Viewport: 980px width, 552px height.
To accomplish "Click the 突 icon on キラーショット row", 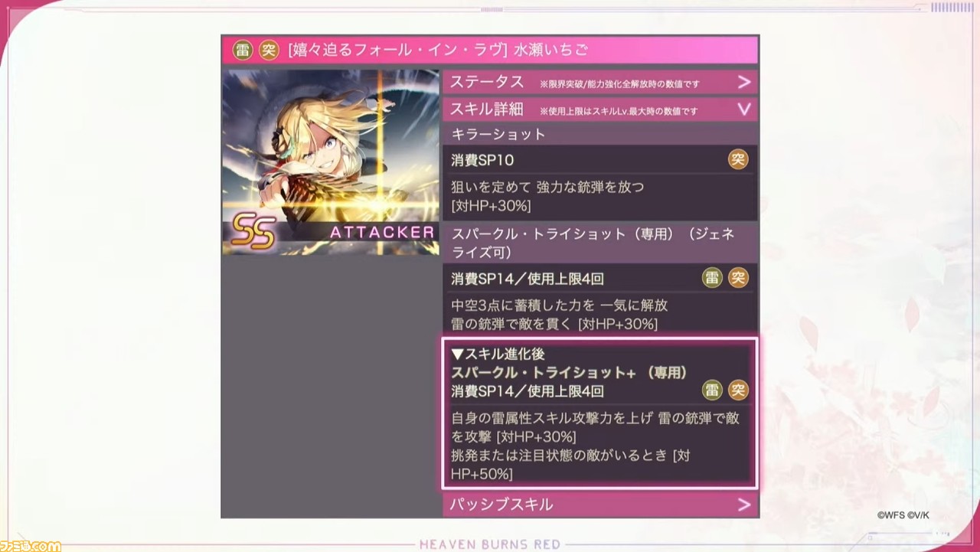I will click(738, 160).
